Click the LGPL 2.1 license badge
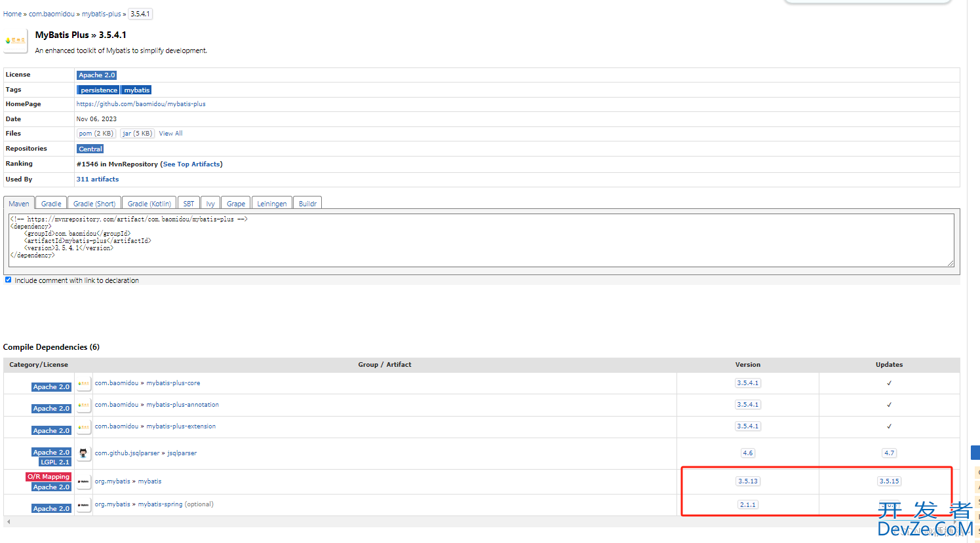This screenshot has height=543, width=980. pos(55,462)
